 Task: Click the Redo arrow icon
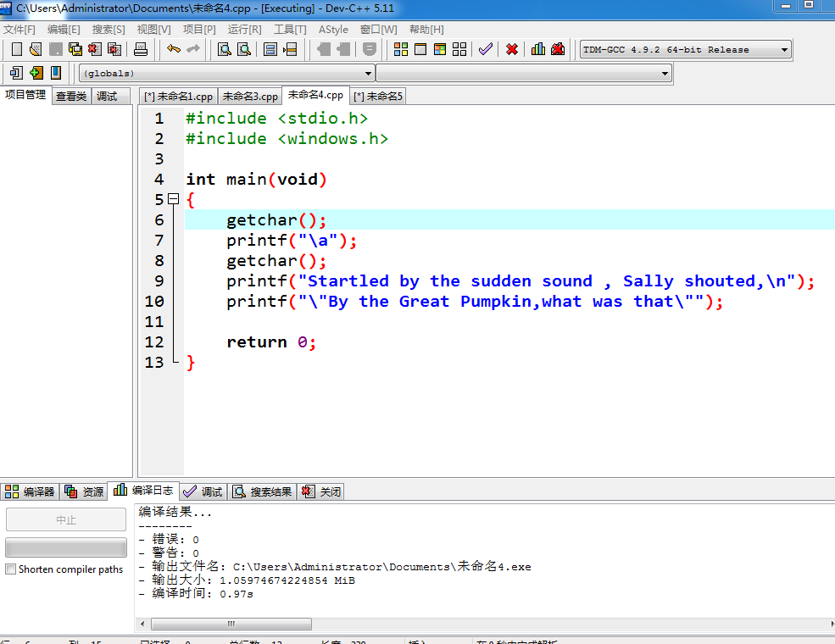193,49
